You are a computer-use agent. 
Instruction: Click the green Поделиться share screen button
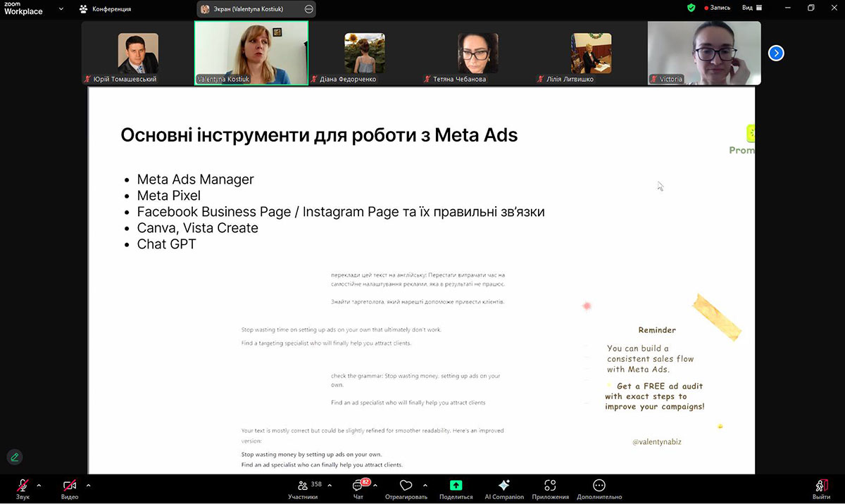pyautogui.click(x=456, y=489)
